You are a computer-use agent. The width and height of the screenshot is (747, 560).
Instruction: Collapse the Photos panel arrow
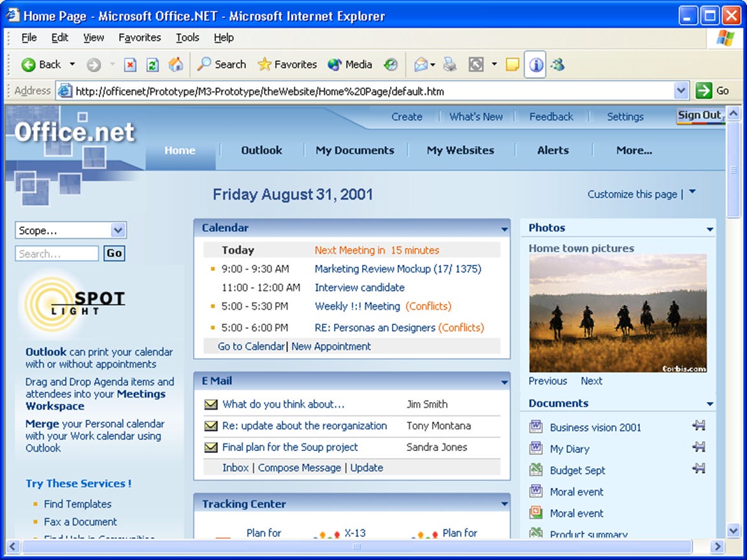[x=710, y=229]
